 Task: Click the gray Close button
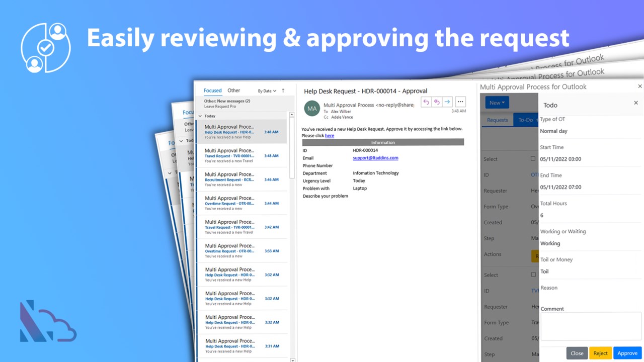click(577, 353)
